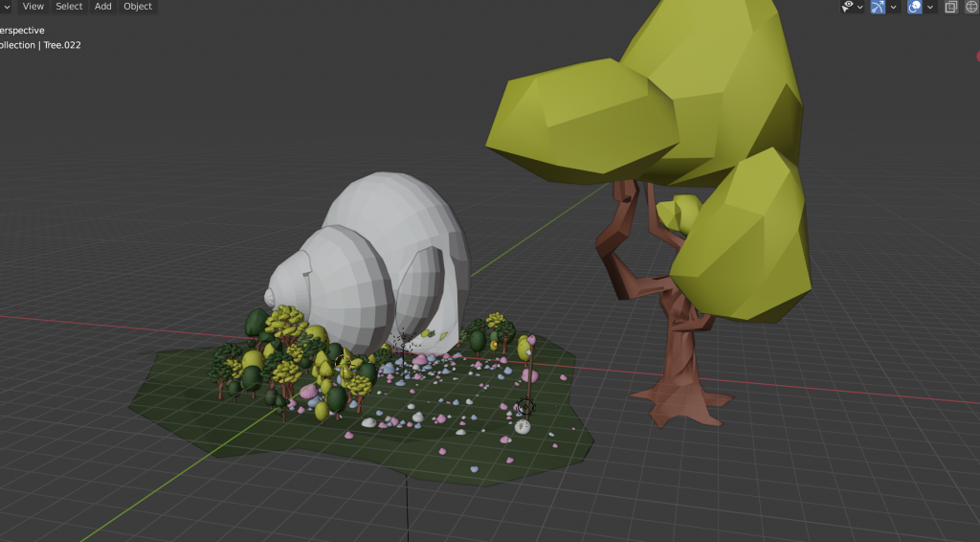Toggle the viewport overlays button
Screen dimensions: 980x542
point(914,7)
